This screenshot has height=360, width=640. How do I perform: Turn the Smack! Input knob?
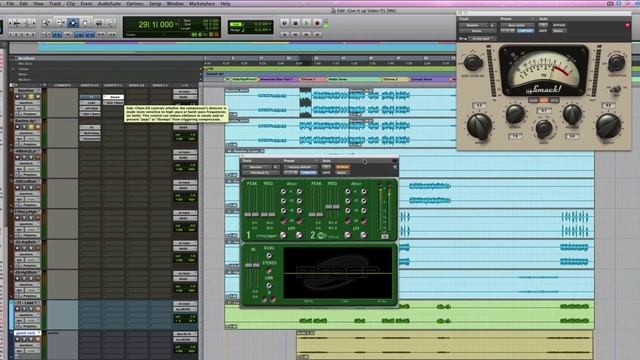pos(479,126)
